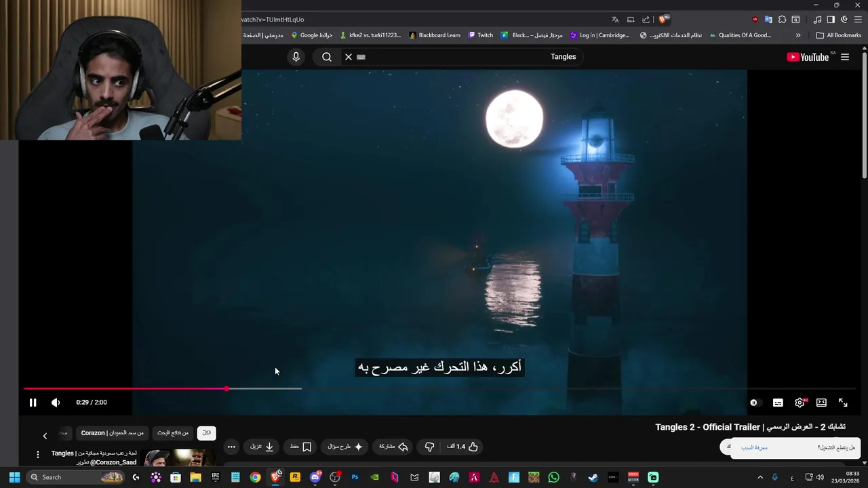The image size is (868, 488).
Task: Like the video with 1.4 thumbs up
Action: click(x=462, y=447)
